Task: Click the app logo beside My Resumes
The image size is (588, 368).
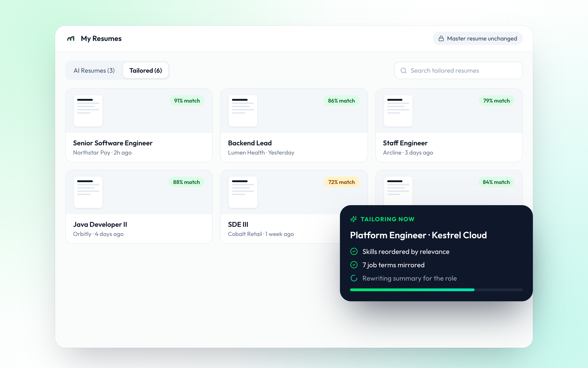Action: (71, 38)
